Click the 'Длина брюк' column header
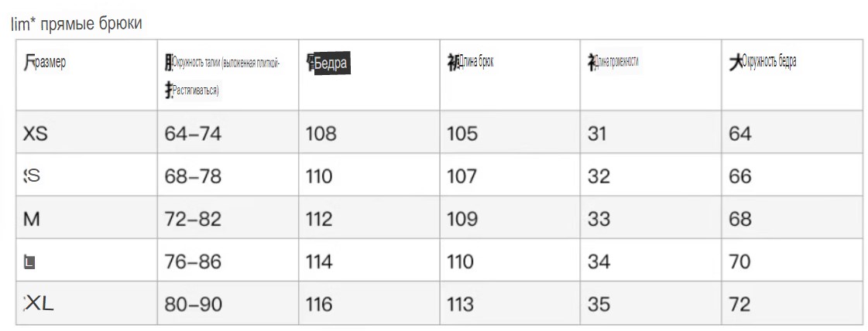 coord(470,63)
